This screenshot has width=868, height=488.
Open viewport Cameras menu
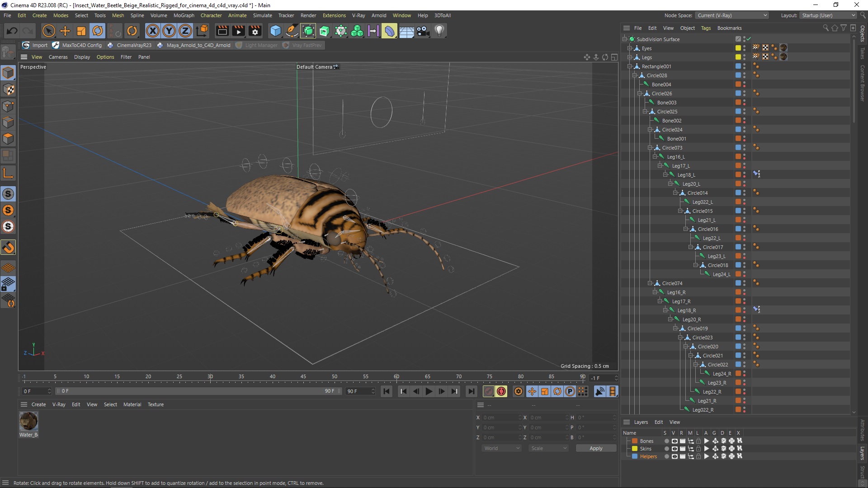(58, 57)
